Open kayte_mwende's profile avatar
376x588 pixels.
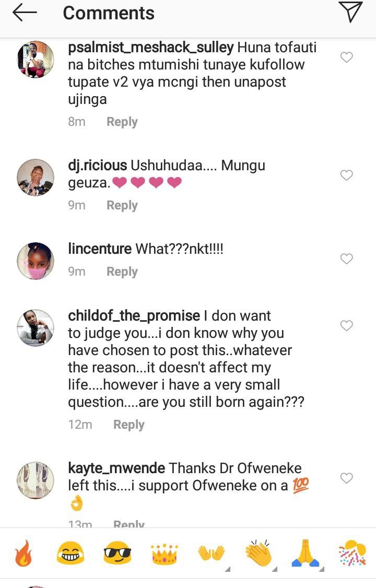pos(36,480)
